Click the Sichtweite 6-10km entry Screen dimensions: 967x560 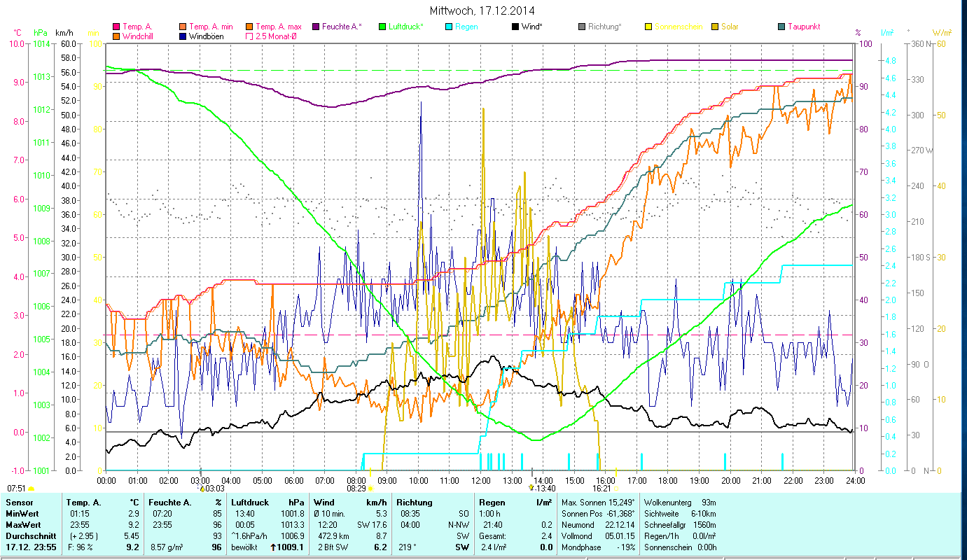679,514
